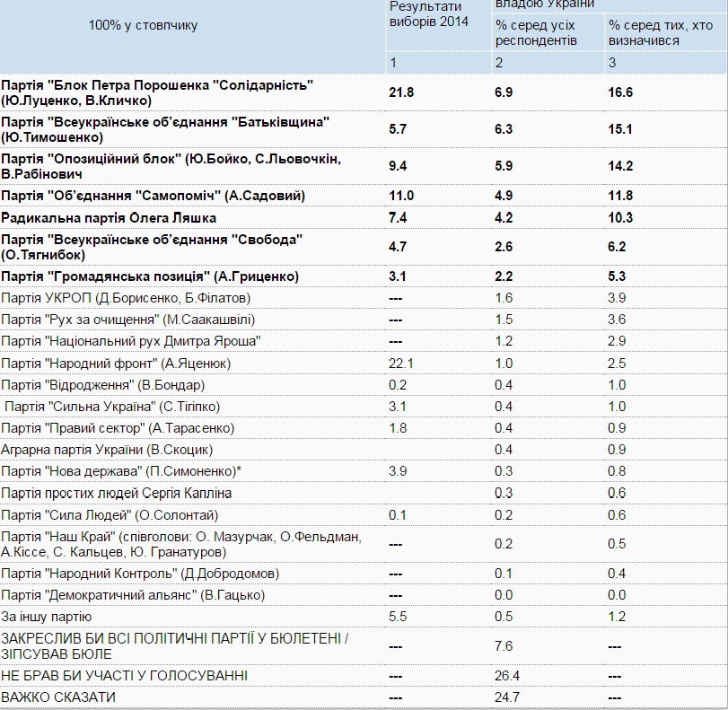Select the "Громадянська позиція" (А.Гриценко) row label
Viewport: 728px width, 710px height.
[150, 276]
